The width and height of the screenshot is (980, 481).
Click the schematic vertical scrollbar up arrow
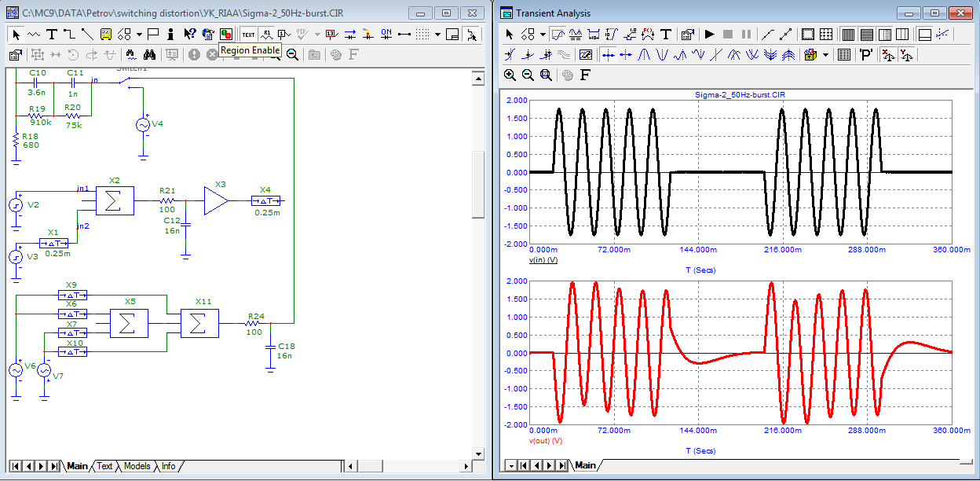pyautogui.click(x=477, y=78)
